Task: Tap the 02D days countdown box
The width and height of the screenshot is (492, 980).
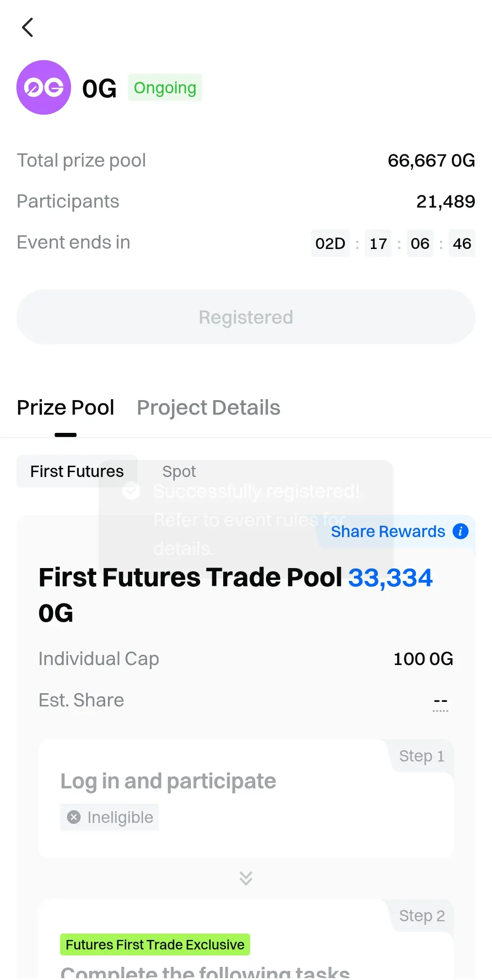Action: pyautogui.click(x=330, y=244)
